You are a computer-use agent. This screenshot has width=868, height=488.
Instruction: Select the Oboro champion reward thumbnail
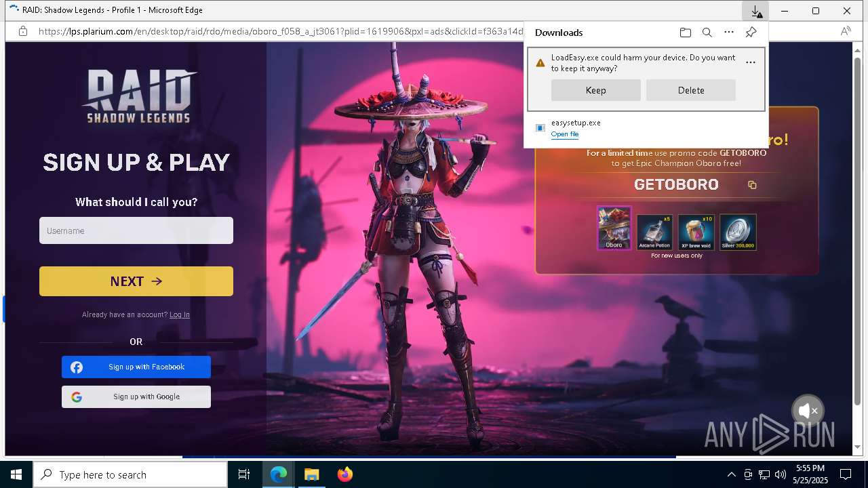pos(614,228)
